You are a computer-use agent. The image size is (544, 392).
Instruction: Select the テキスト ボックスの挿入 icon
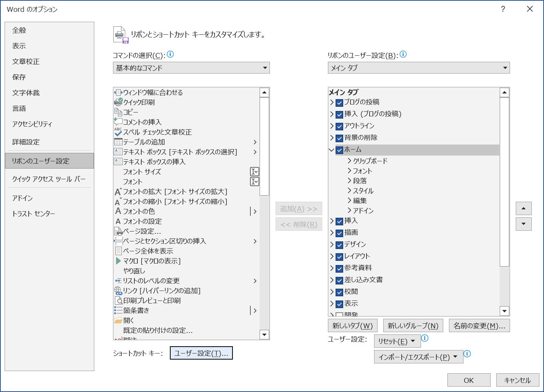118,162
